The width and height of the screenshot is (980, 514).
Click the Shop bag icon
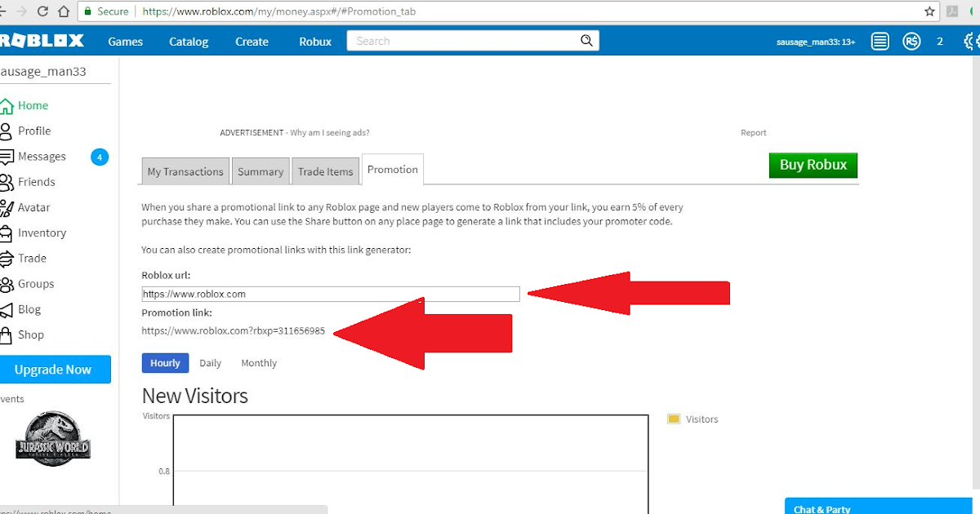[7, 335]
